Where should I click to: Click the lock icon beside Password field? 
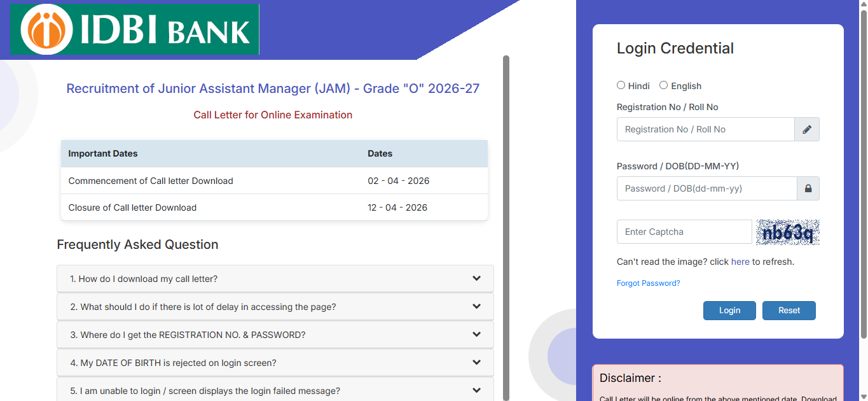(808, 188)
